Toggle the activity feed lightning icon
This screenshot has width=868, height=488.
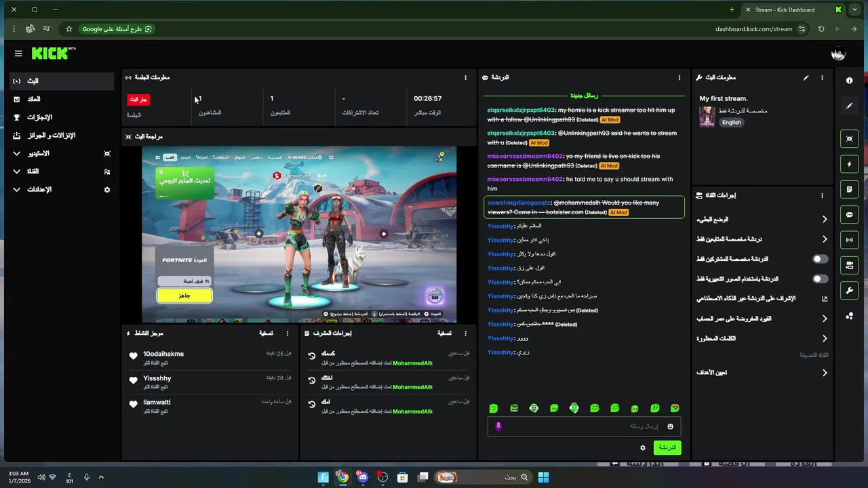point(849,164)
